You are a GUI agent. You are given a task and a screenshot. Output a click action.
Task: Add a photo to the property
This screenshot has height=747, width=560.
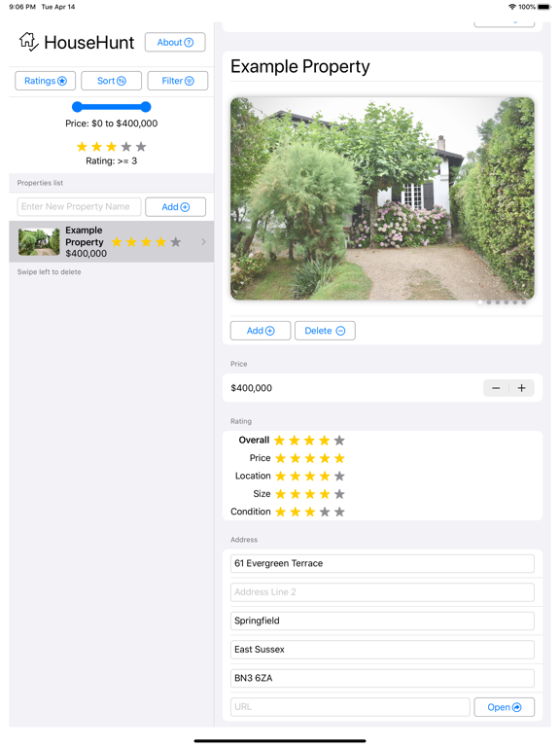pyautogui.click(x=261, y=331)
